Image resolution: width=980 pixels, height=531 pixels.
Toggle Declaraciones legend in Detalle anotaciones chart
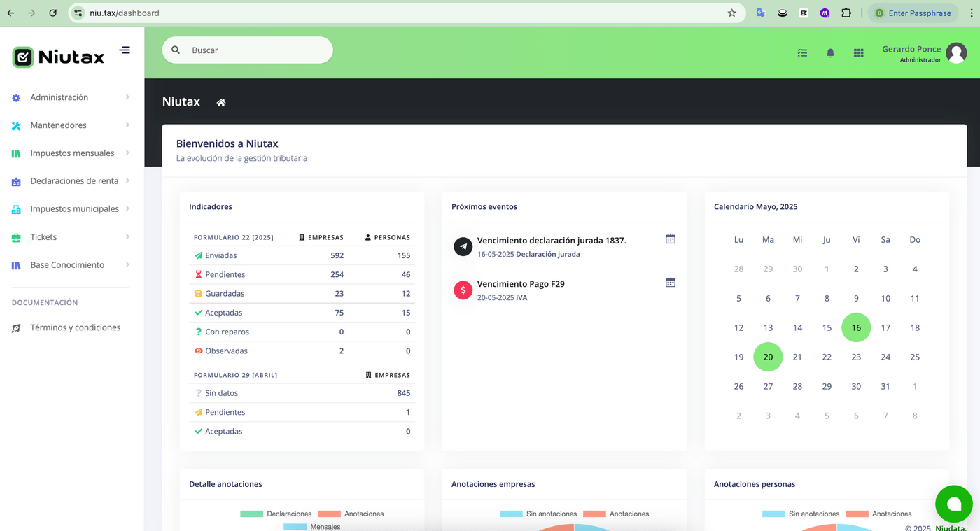(x=276, y=514)
